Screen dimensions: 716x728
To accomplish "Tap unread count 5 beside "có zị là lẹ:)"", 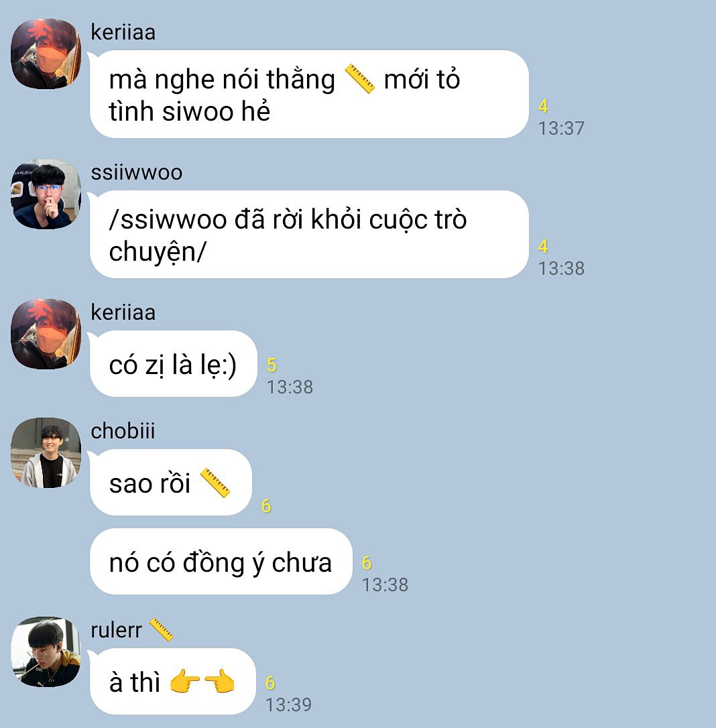I will (x=272, y=365).
